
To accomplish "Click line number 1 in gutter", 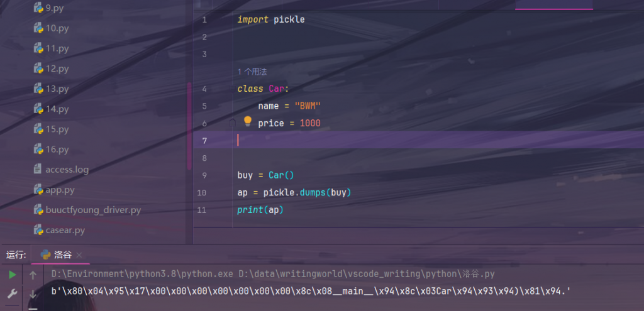I will pos(204,19).
